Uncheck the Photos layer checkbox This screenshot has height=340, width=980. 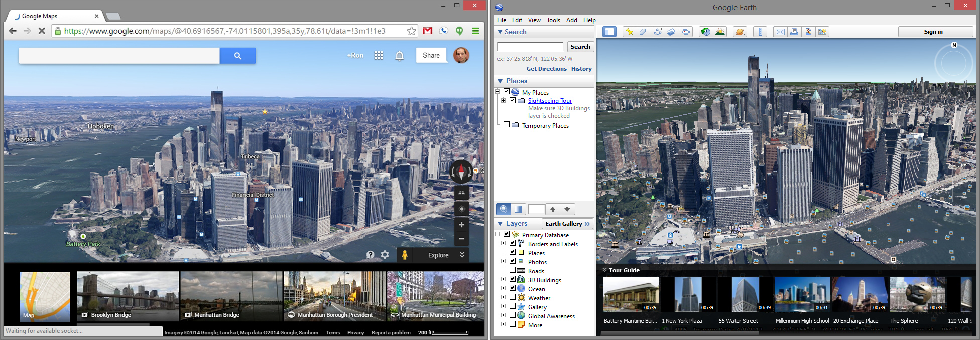coord(513,261)
